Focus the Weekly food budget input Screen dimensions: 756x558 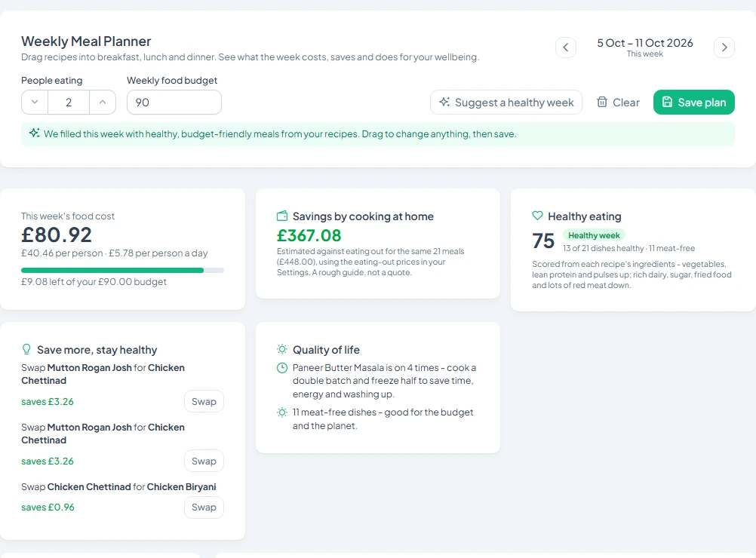pyautogui.click(x=174, y=102)
